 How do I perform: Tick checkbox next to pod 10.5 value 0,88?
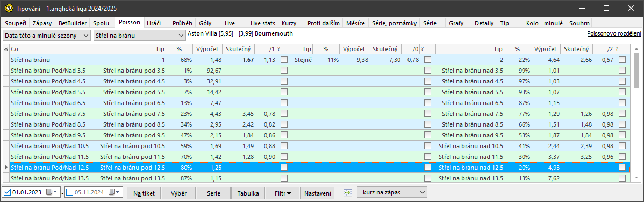(284, 145)
